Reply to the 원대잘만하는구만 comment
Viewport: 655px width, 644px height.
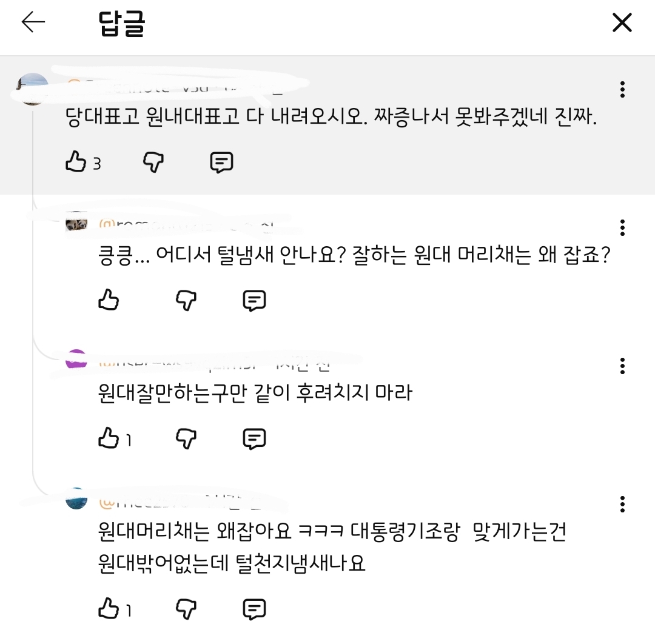tap(254, 438)
